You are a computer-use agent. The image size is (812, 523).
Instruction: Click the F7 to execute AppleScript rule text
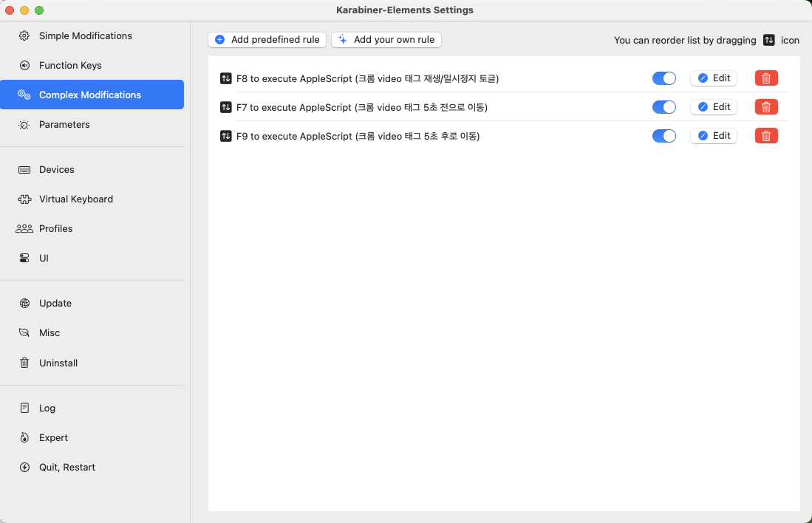(x=362, y=108)
